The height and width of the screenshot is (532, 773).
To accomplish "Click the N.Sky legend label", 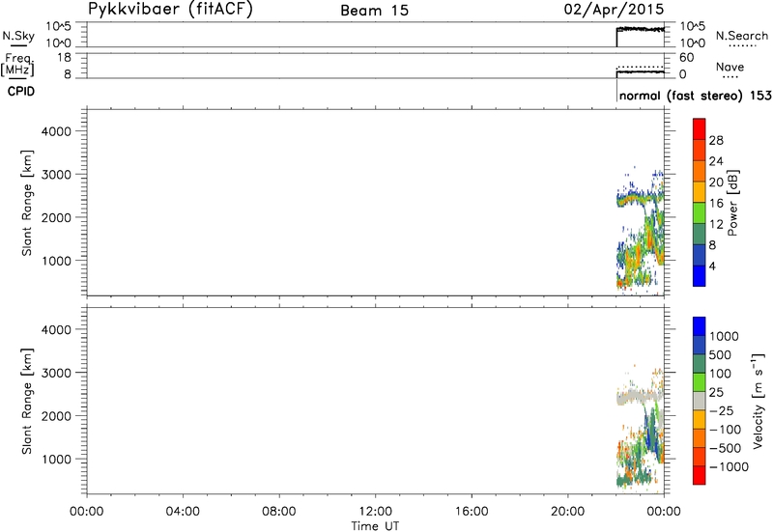I will pyautogui.click(x=18, y=36).
